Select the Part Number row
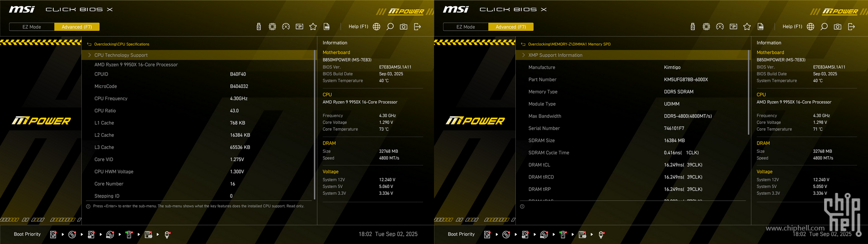Viewport: 868px width, 244px height. click(632, 80)
